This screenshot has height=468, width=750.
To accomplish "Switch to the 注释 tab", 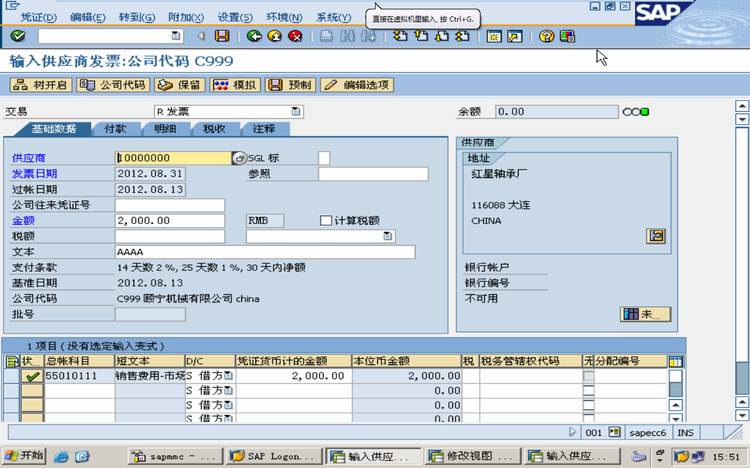I will (x=264, y=129).
